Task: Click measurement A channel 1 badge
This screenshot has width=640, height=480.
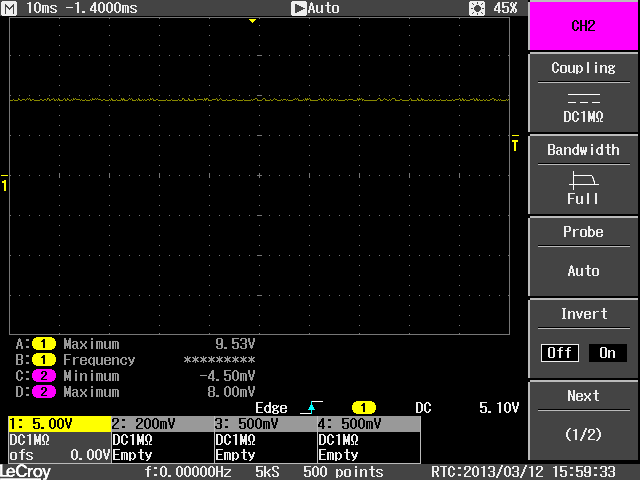Action: pos(44,344)
